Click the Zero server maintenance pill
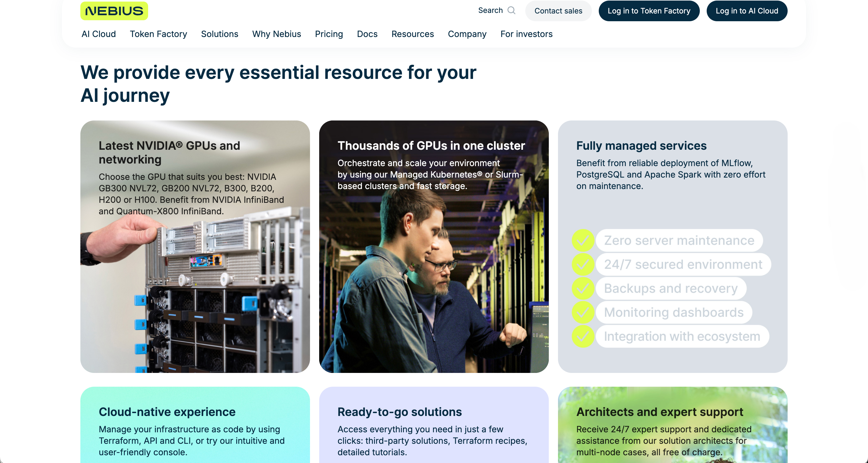The image size is (868, 463). point(679,240)
